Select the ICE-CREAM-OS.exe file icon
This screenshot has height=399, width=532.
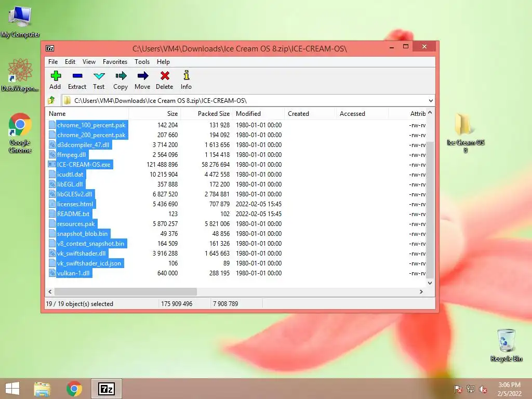tap(52, 165)
